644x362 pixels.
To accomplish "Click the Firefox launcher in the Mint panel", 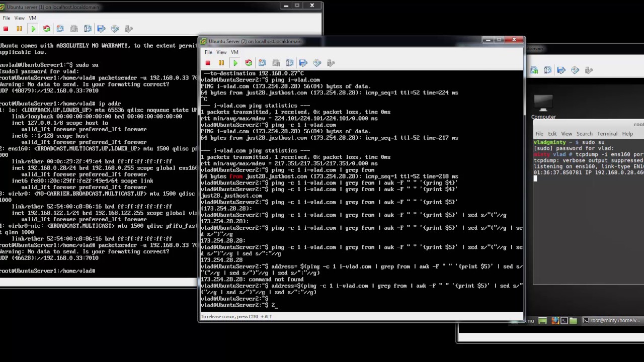I will pyautogui.click(x=555, y=320).
